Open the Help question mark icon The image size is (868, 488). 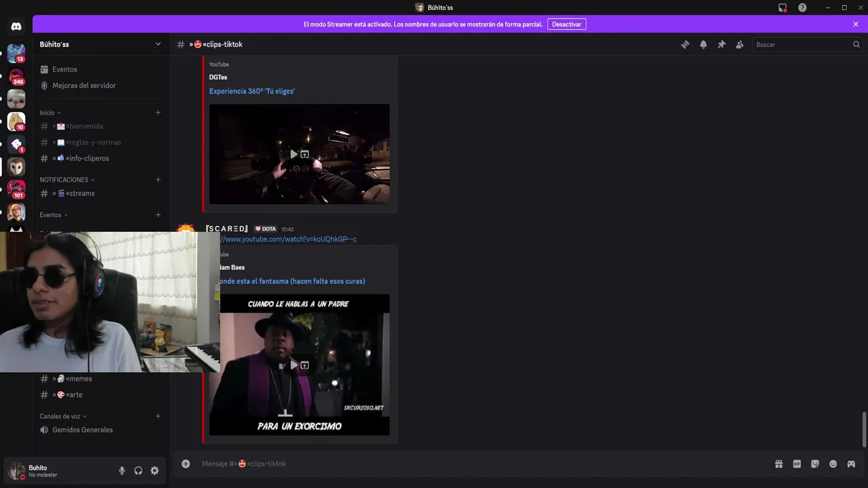802,7
